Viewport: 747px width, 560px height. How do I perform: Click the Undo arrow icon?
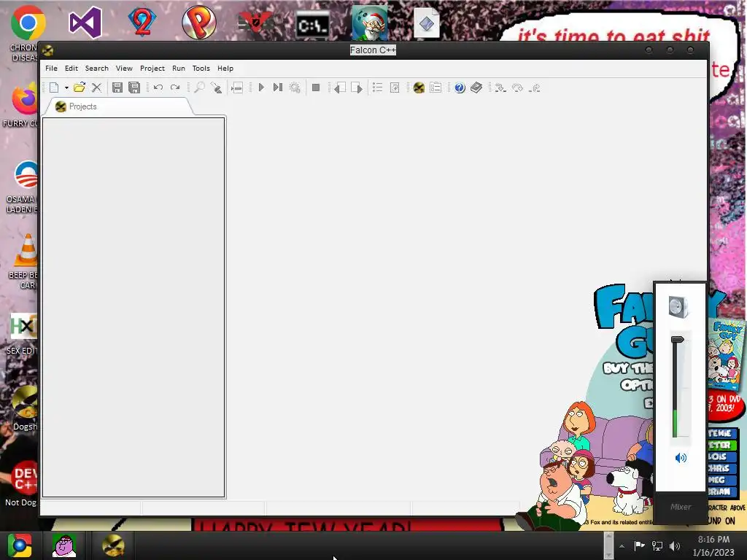pyautogui.click(x=158, y=87)
